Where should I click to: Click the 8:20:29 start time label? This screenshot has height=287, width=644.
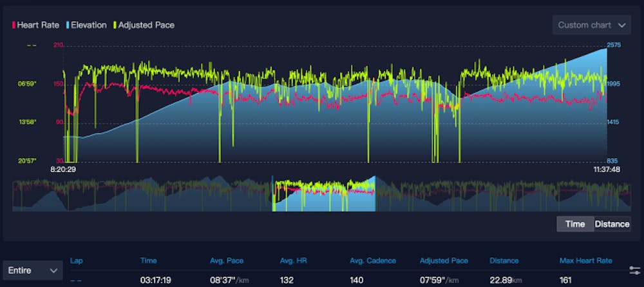[x=64, y=170]
